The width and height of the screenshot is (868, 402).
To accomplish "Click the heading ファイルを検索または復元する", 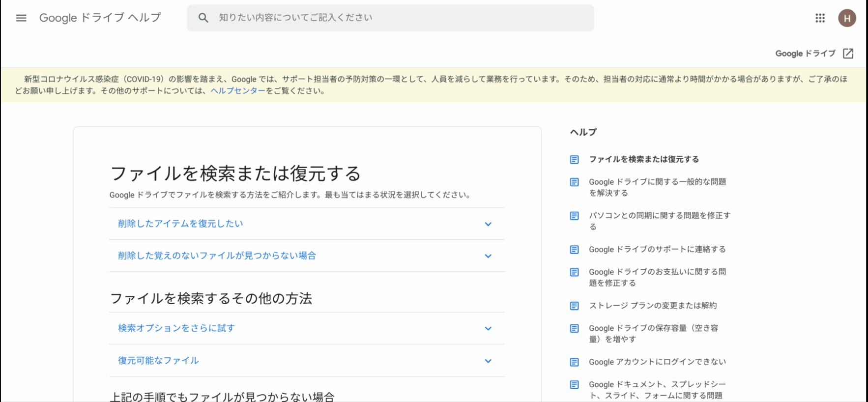I will [235, 173].
